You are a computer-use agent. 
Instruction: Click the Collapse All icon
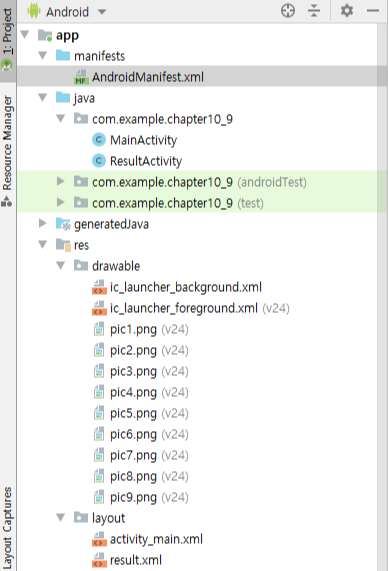(x=314, y=11)
